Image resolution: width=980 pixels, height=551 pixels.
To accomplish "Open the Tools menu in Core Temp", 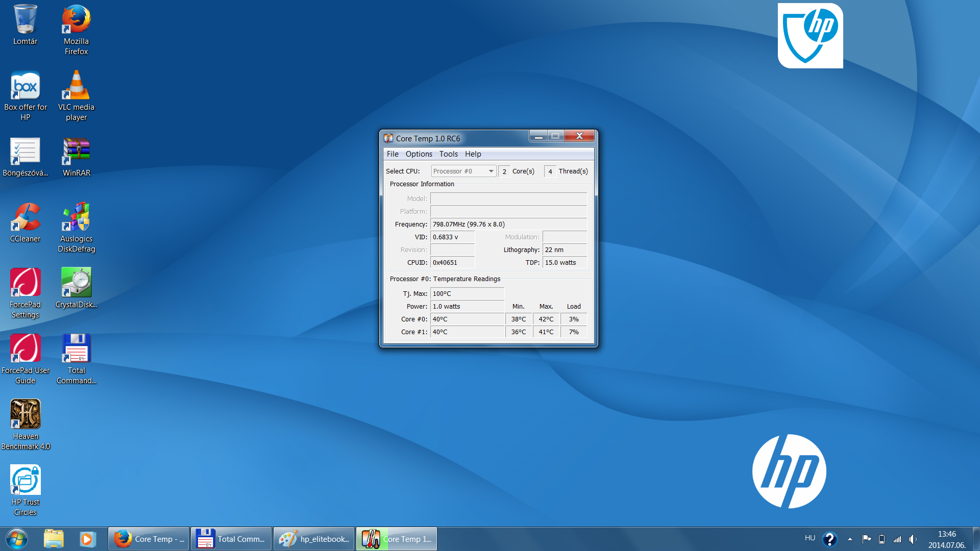I will click(448, 154).
